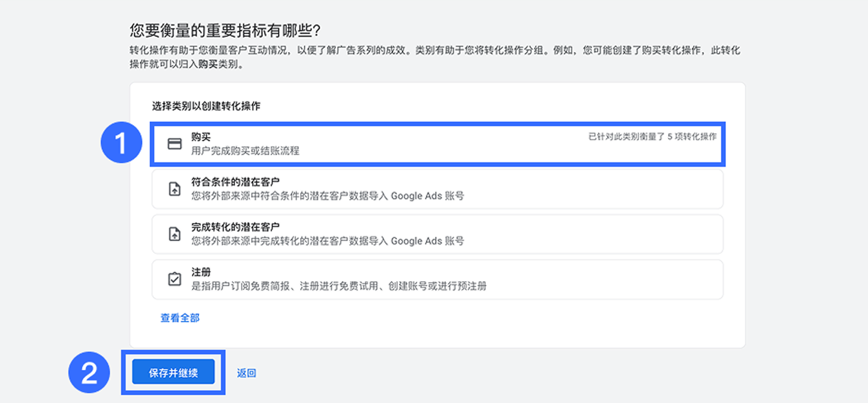Click the blue number 2 badge

89,373
